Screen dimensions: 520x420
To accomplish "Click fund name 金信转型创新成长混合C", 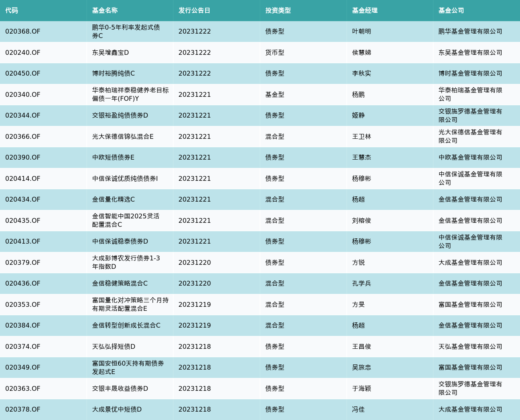I will 126,326.
